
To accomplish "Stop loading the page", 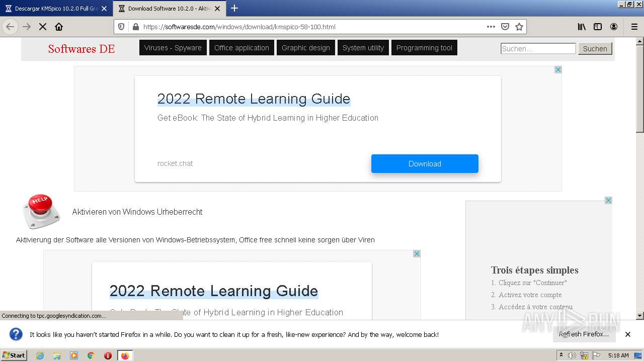I will (x=43, y=27).
